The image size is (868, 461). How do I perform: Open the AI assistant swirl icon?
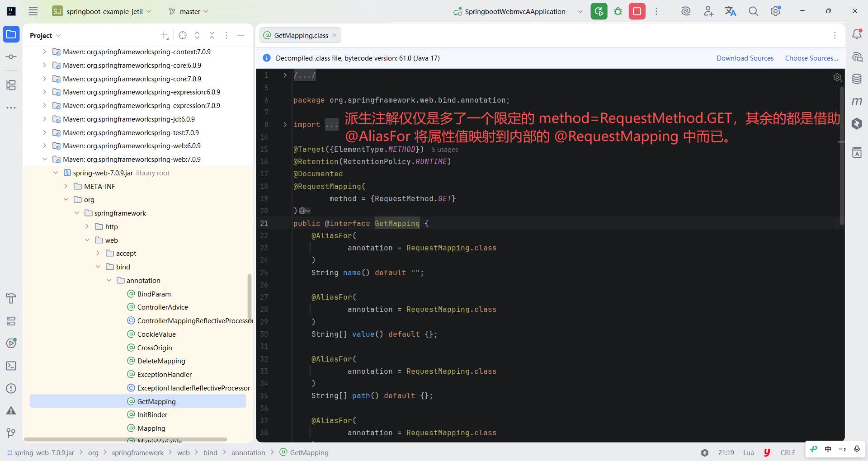(686, 11)
